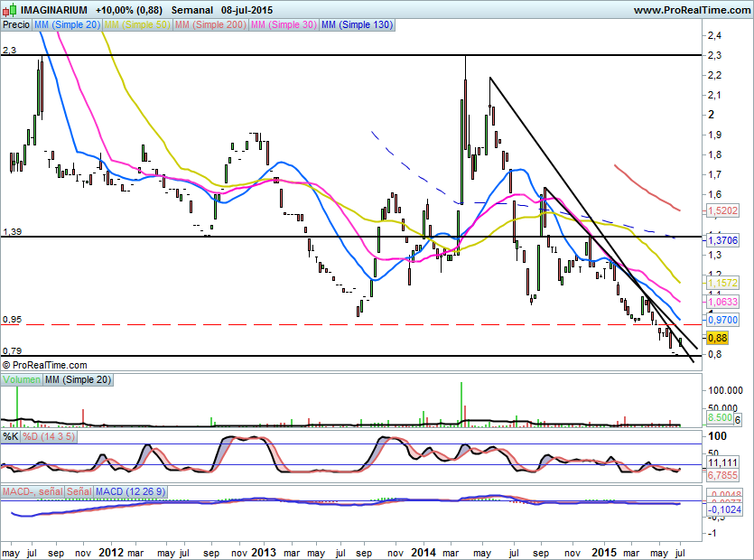Click the 8.500 volume value tag
This screenshot has height=560, width=754.
[720, 417]
